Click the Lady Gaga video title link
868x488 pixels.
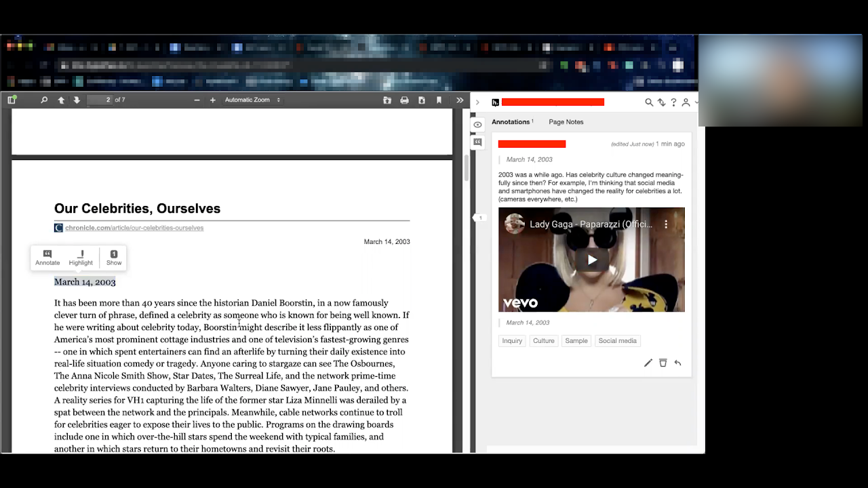pos(591,224)
